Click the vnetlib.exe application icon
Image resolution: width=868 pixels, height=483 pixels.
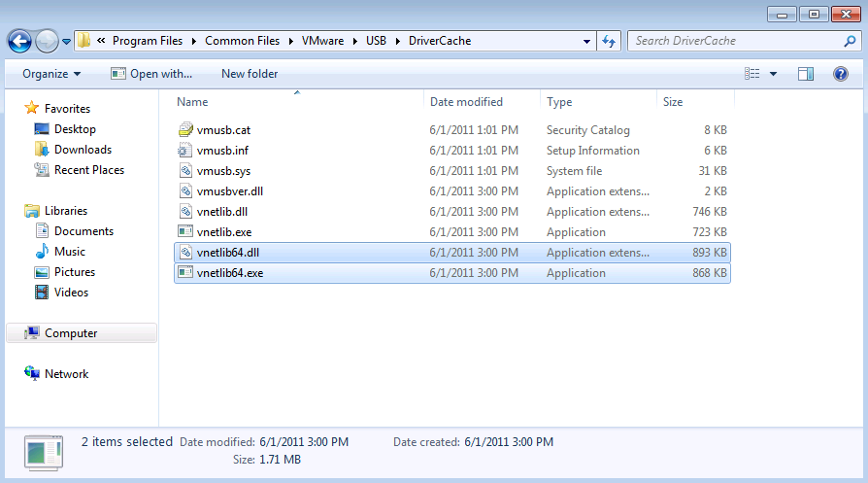(185, 232)
